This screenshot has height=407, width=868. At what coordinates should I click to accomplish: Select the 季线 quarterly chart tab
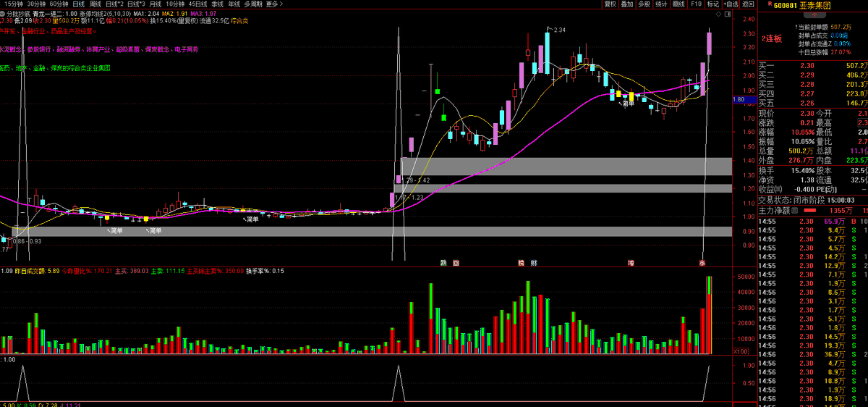click(x=217, y=4)
